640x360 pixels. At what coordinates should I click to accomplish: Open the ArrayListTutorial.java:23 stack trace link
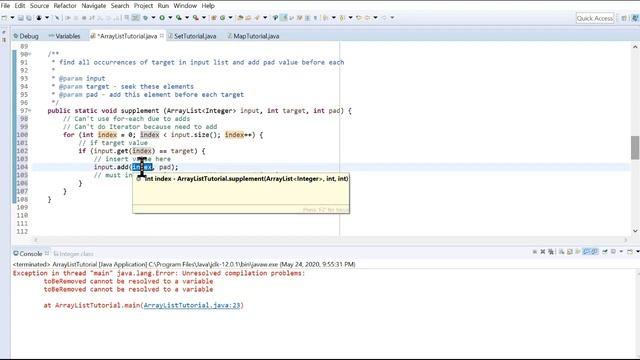click(192, 305)
